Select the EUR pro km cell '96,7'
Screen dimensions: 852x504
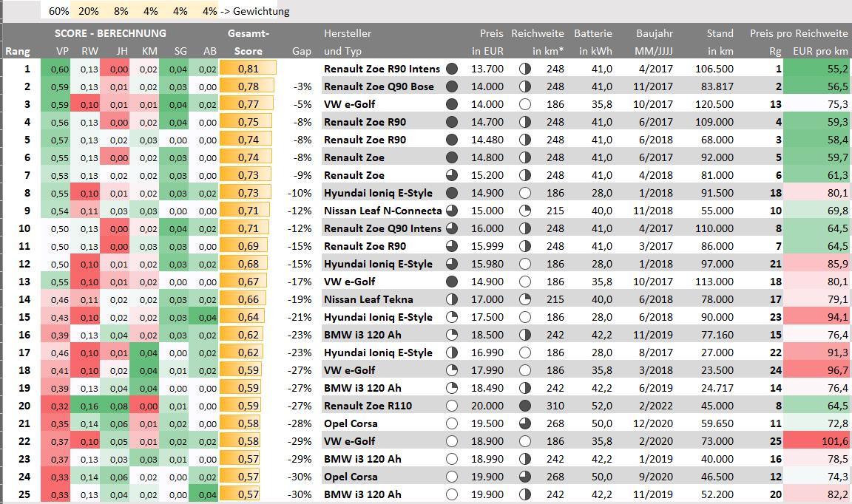tap(816, 370)
